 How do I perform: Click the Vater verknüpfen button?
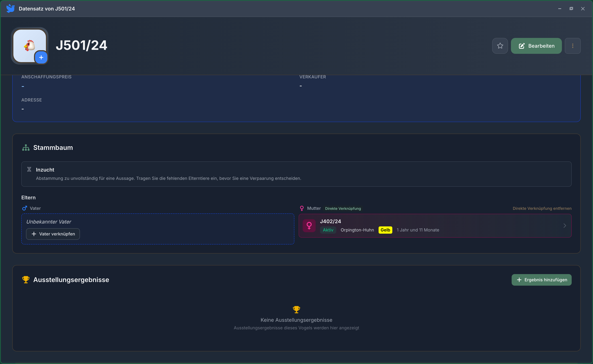click(53, 234)
